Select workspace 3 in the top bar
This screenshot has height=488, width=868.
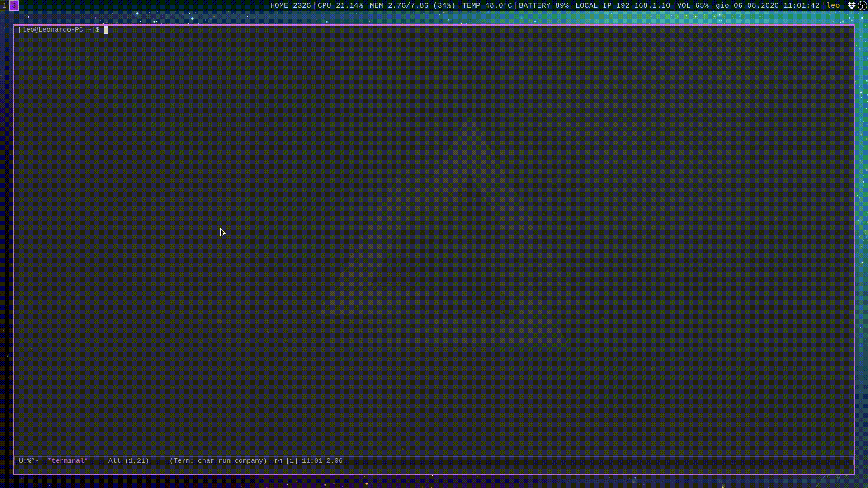(x=14, y=6)
